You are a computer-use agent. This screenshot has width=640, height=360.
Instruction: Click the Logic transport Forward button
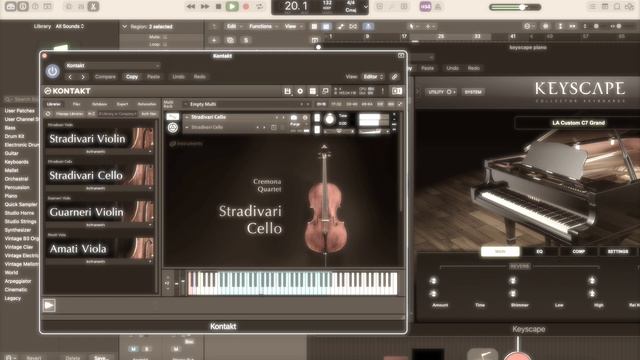(205, 6)
